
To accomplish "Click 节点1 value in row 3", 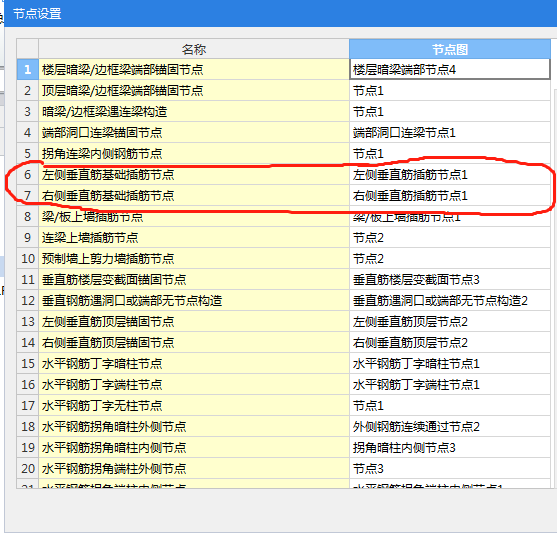I will pos(450,112).
